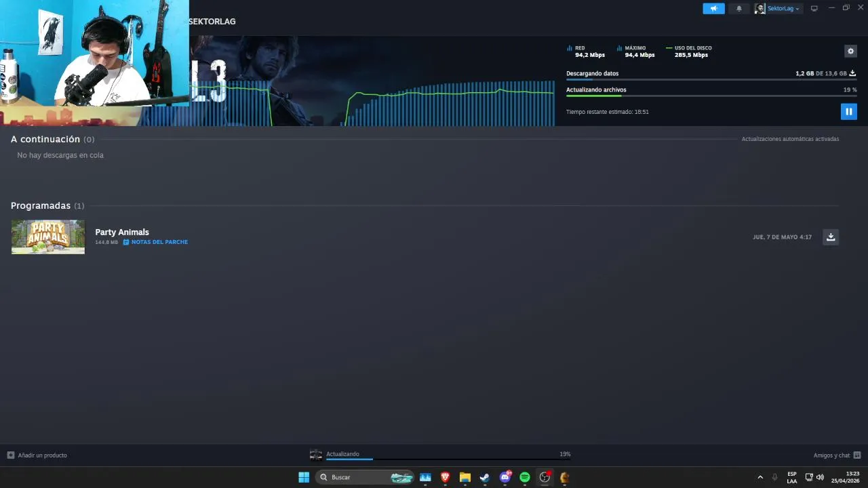868x488 pixels.
Task: Open the announcements megaphone button
Action: coord(713,8)
